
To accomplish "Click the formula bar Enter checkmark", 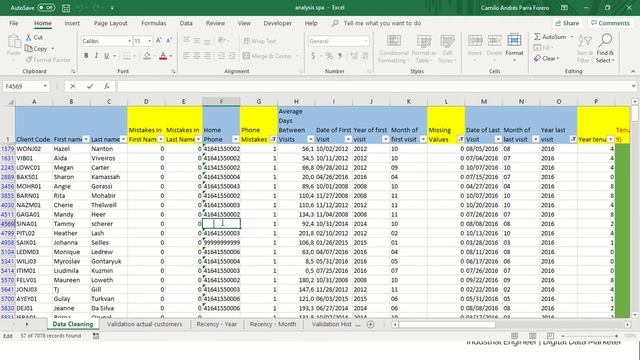I will (x=90, y=86).
